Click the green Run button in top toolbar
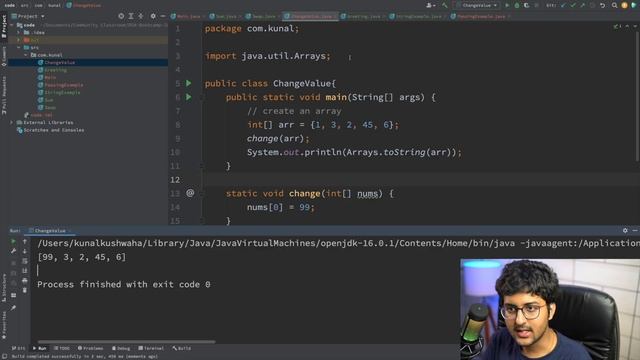Viewport: 640px width, 360px height. 507,5
